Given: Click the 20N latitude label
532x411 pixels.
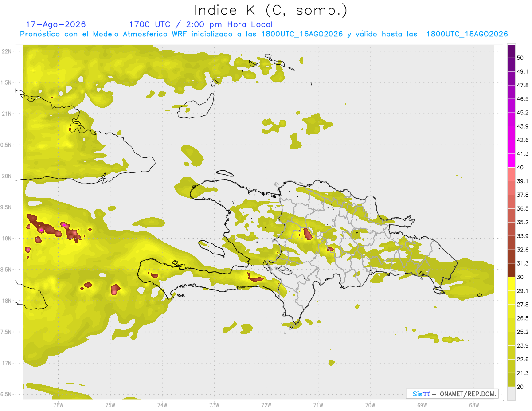Looking at the screenshot, I should (x=7, y=176).
